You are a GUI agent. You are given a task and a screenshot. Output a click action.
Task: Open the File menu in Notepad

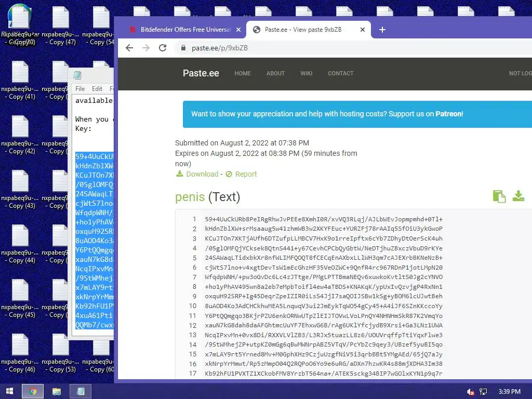(80, 88)
